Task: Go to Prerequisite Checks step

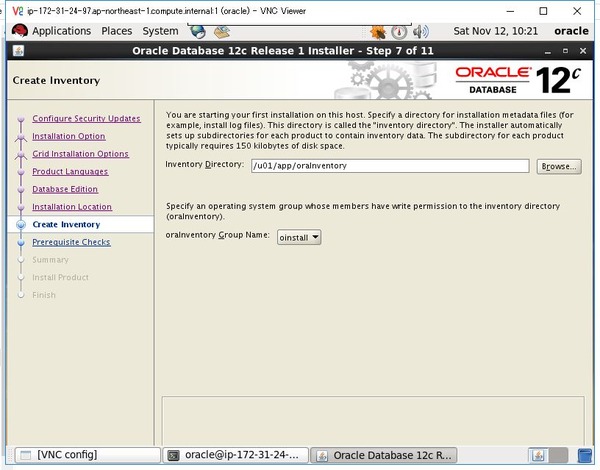Action: (x=72, y=242)
